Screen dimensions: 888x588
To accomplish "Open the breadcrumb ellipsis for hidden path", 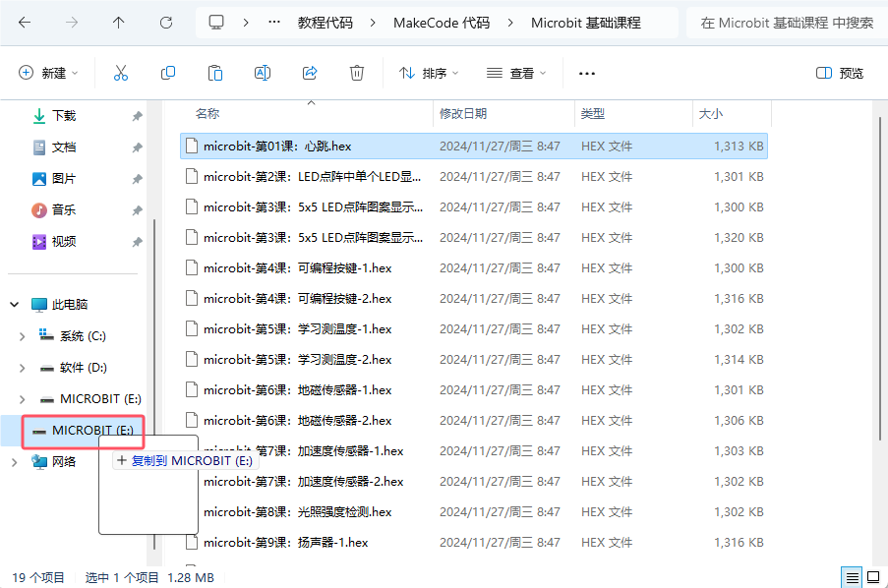I will click(274, 23).
